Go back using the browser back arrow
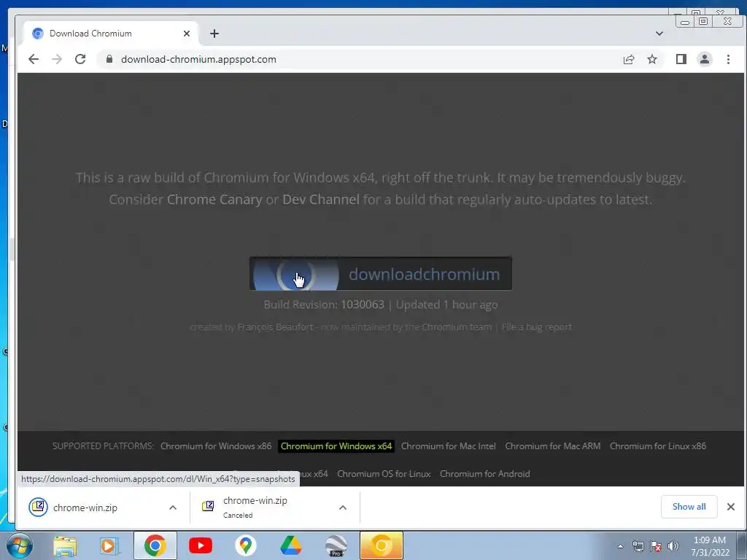 [x=34, y=59]
